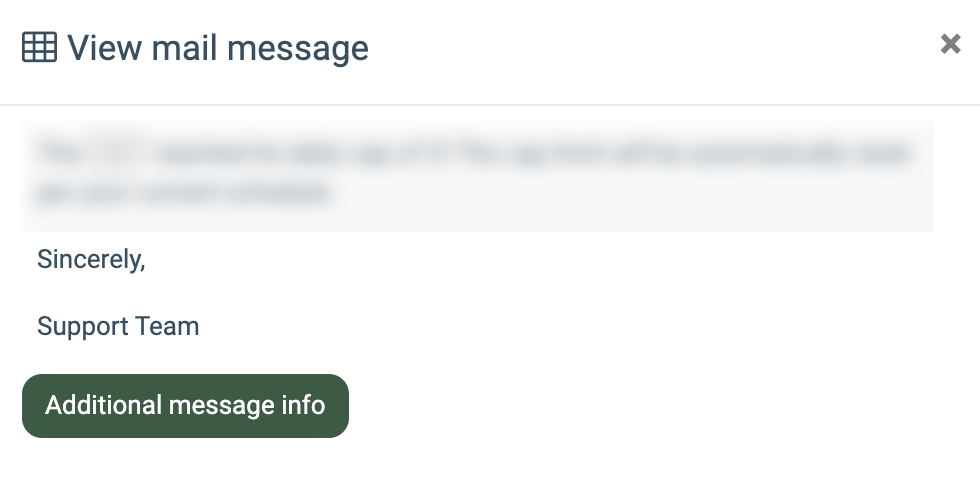Viewport: 980px width, 486px height.
Task: Close the View mail message dialog
Action: (x=950, y=44)
